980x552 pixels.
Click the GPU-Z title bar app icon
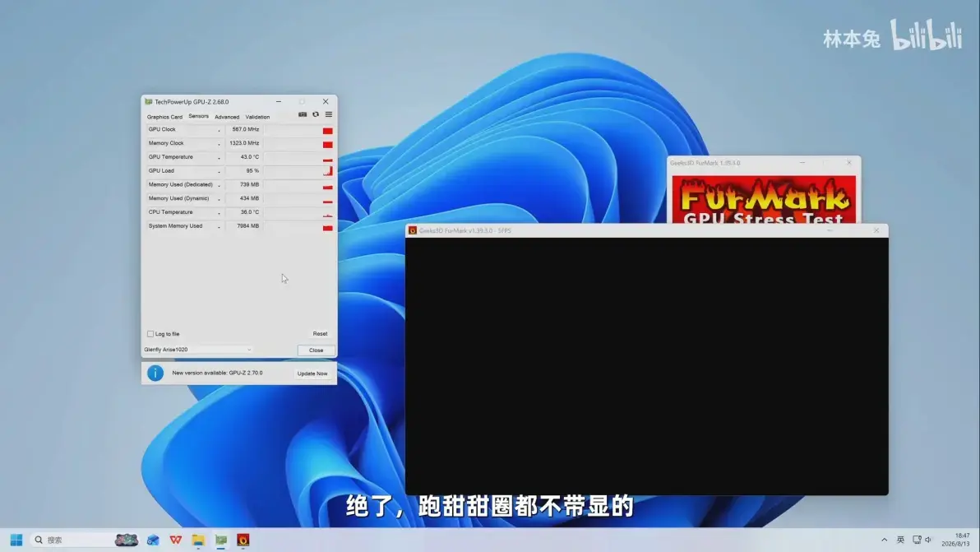[x=149, y=101]
